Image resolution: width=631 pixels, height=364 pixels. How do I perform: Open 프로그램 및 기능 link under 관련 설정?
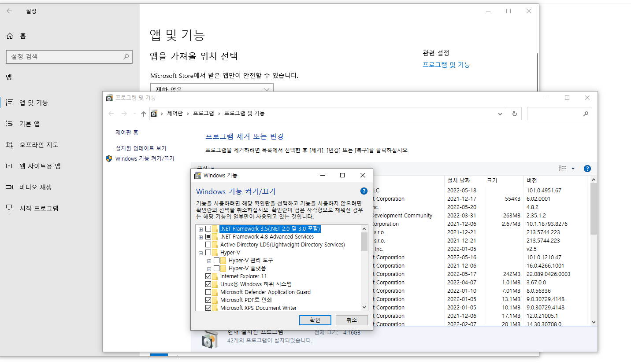click(x=446, y=65)
